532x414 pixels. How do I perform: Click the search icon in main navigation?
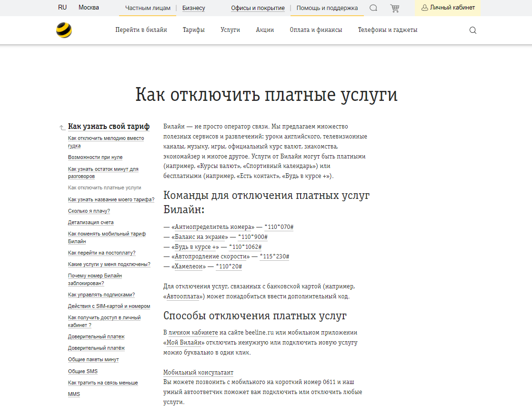point(472,30)
